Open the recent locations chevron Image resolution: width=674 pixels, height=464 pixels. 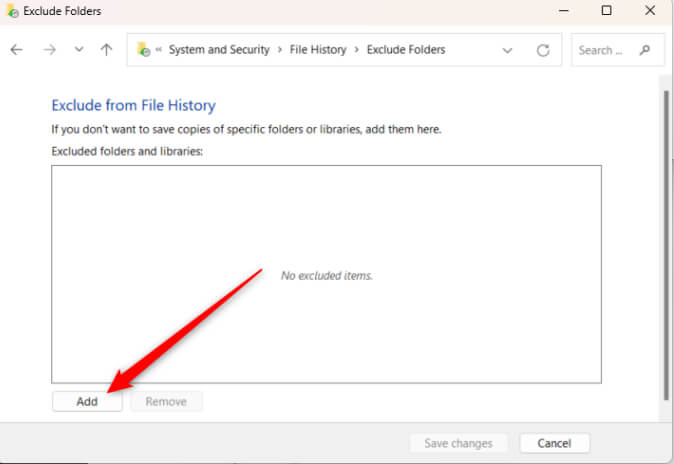tap(79, 49)
